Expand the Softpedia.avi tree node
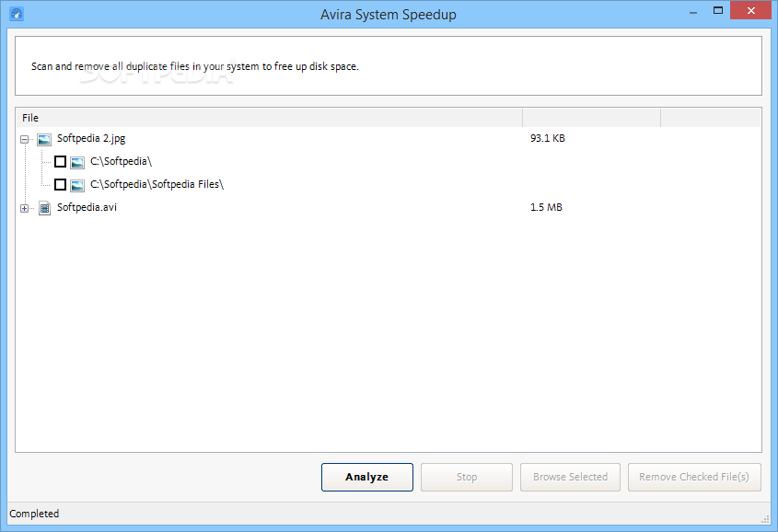 tap(24, 208)
